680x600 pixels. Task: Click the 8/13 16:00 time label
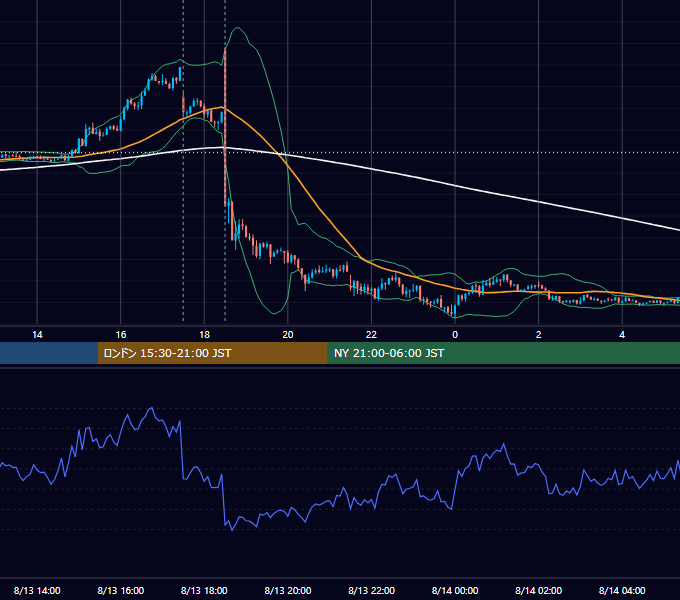point(121,590)
